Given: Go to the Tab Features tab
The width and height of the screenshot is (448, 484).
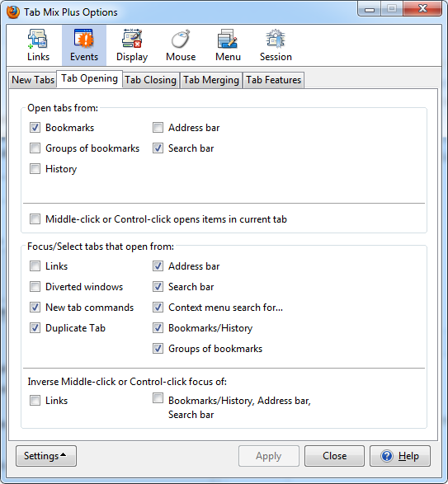Looking at the screenshot, I should pyautogui.click(x=273, y=80).
